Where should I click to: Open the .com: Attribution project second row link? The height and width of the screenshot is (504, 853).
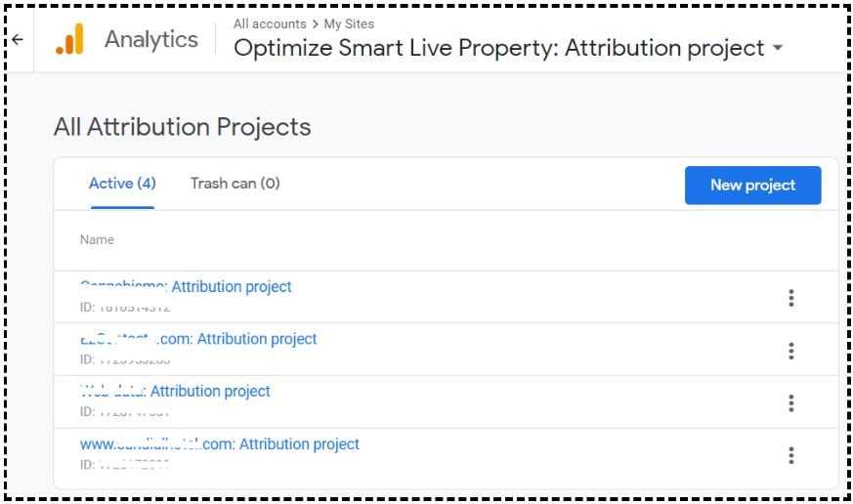pos(198,339)
